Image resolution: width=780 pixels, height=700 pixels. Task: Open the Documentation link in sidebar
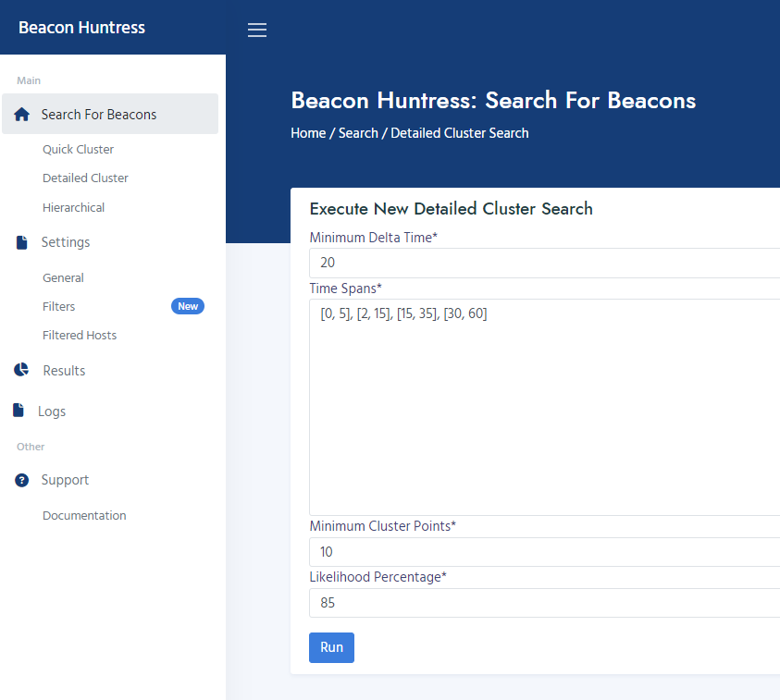[x=84, y=516]
